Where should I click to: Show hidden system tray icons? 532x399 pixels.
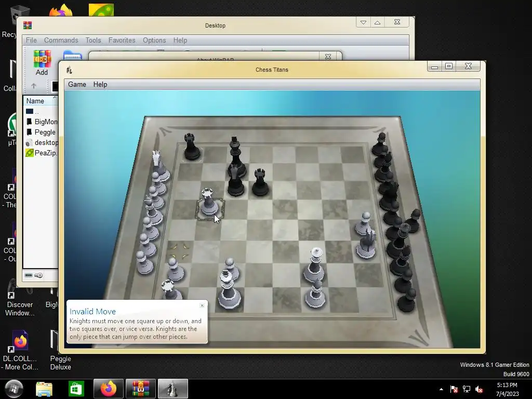[441, 390]
